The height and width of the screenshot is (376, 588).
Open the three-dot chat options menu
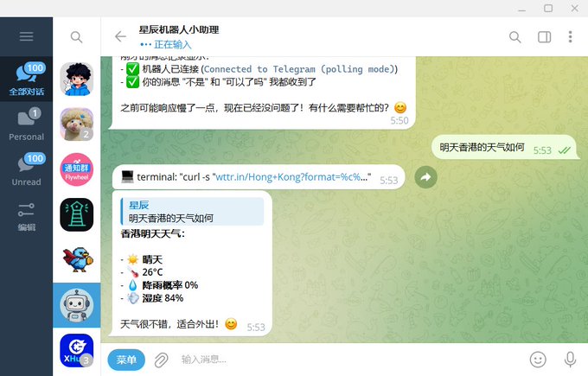point(570,37)
